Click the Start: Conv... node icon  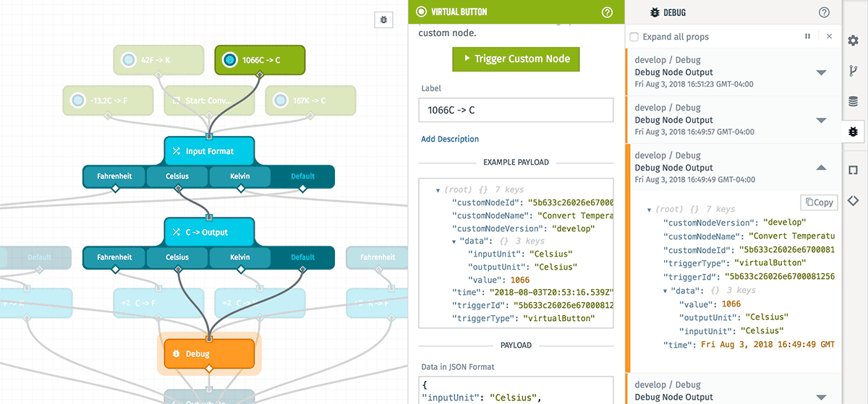176,100
